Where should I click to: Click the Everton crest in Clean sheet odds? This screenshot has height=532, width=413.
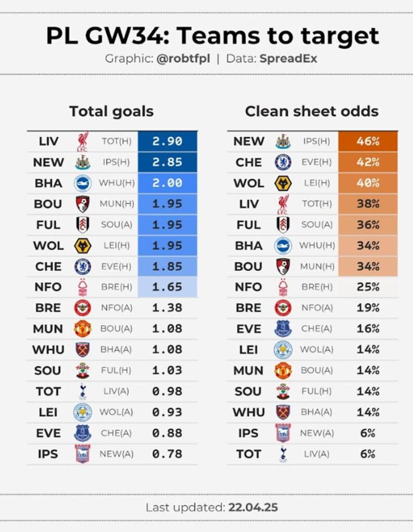(283, 328)
